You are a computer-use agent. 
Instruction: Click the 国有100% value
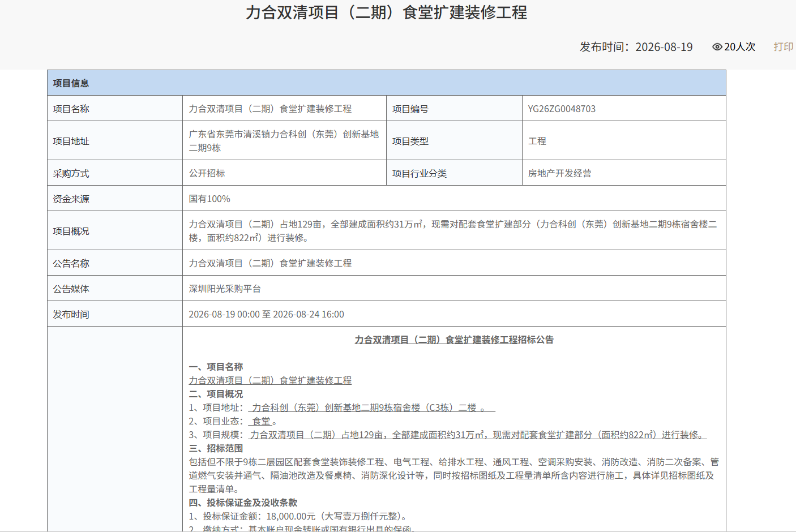point(209,199)
